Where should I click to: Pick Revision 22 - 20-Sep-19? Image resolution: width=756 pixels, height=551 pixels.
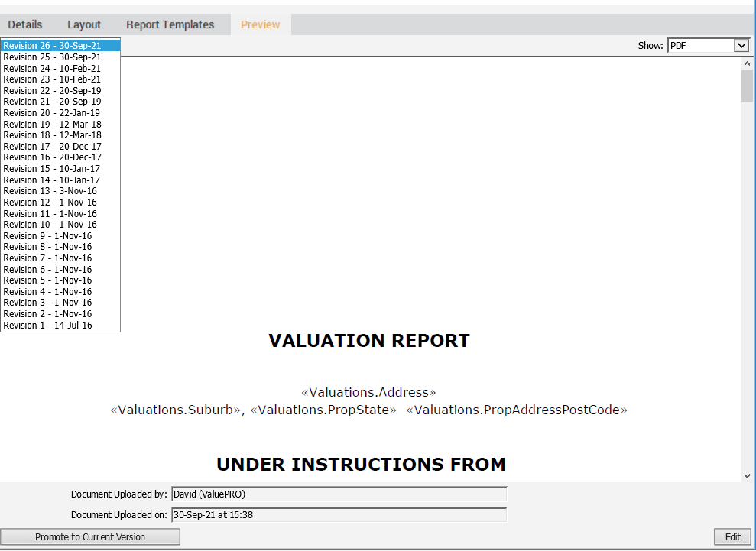pyautogui.click(x=60, y=91)
